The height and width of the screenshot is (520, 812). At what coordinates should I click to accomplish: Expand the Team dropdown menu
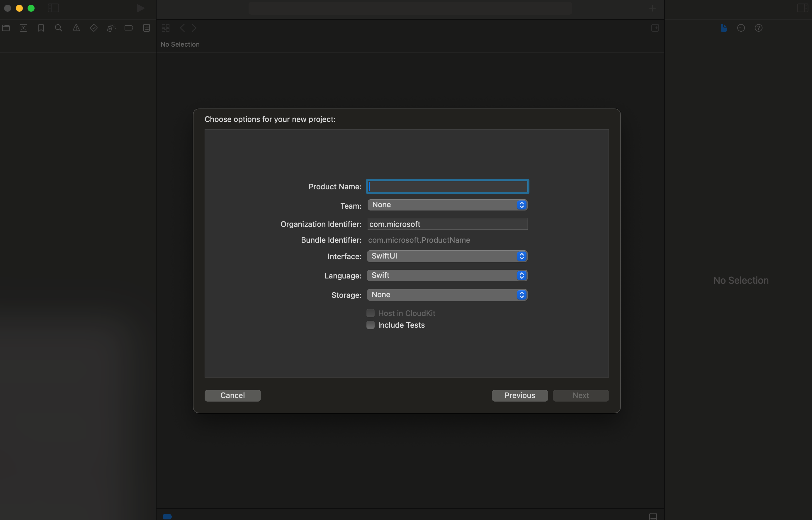446,205
